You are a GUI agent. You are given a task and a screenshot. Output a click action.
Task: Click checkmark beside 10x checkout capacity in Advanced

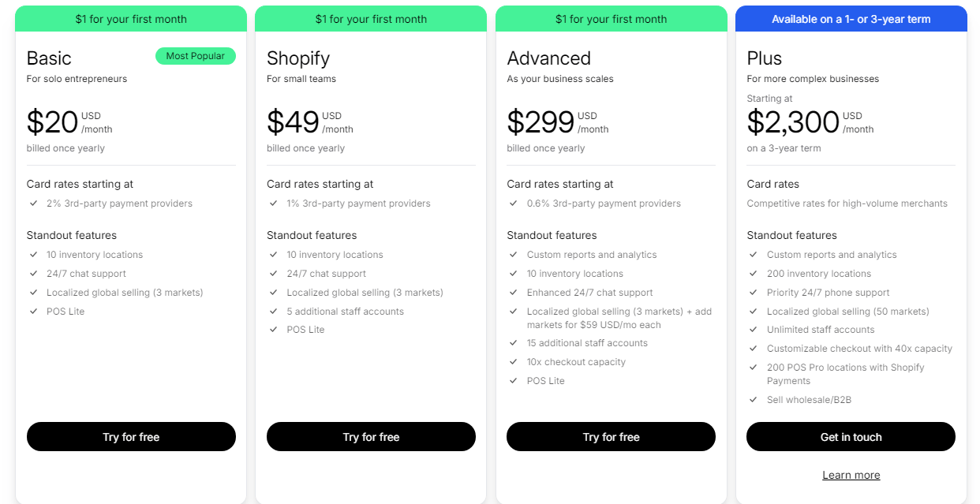[514, 361]
